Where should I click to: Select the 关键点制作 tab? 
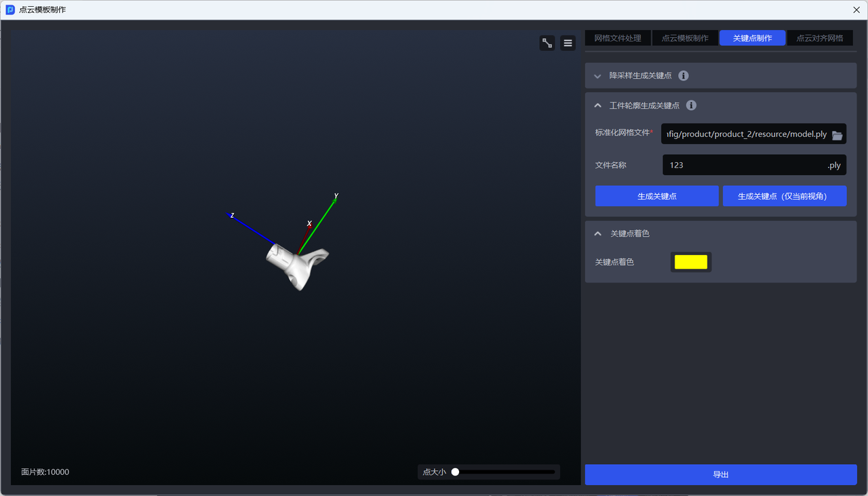click(752, 38)
